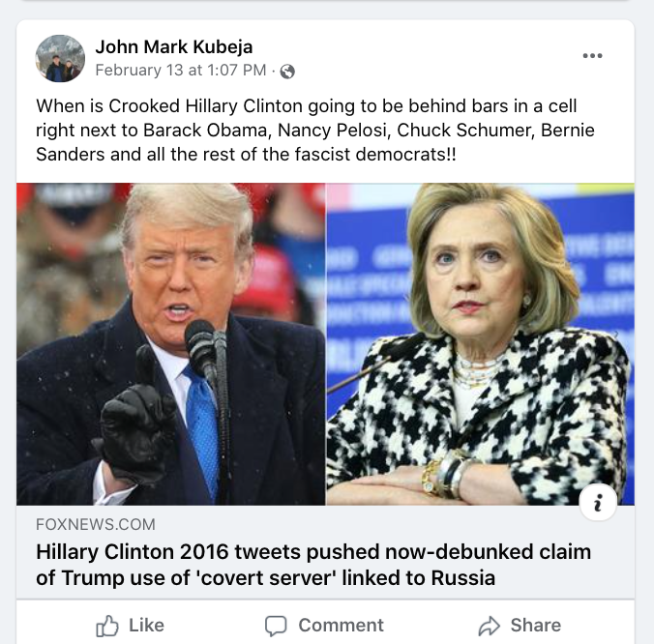Image resolution: width=654 pixels, height=644 pixels.
Task: Open John Mark Kubeja's profile picture
Action: pyautogui.click(x=60, y=58)
